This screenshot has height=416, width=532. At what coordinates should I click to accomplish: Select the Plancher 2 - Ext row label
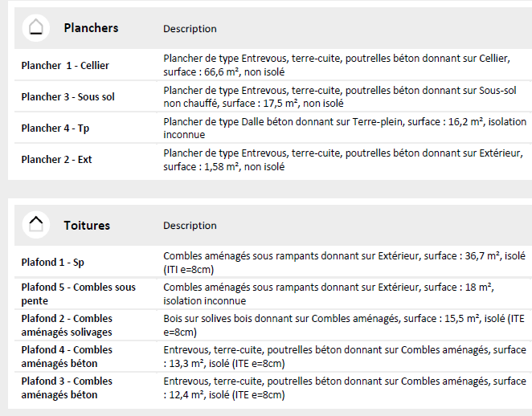56,159
